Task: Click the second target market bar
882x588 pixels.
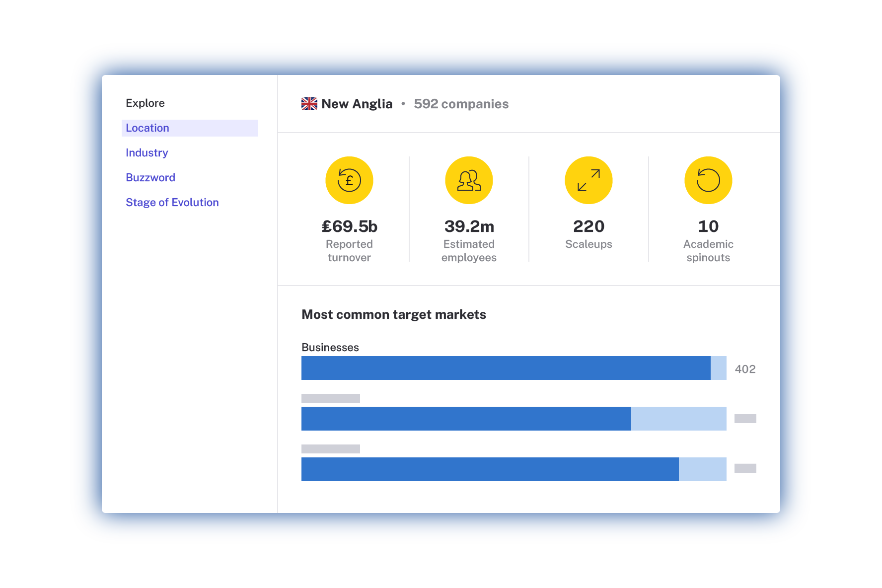Action: coord(514,419)
